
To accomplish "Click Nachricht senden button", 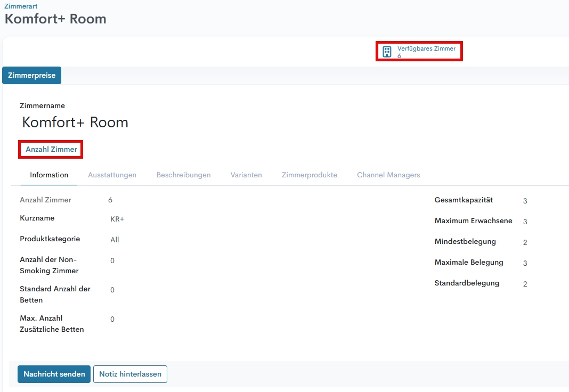I will point(54,374).
